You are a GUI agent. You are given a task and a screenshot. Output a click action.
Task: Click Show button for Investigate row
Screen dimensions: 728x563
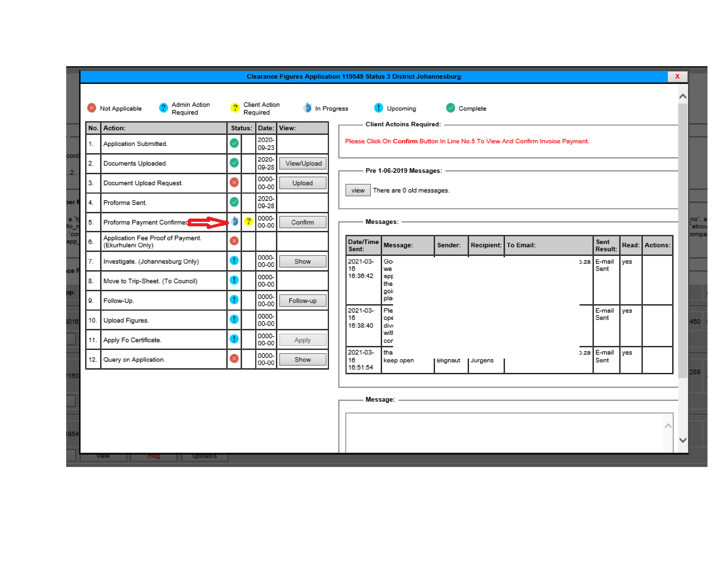tap(302, 261)
